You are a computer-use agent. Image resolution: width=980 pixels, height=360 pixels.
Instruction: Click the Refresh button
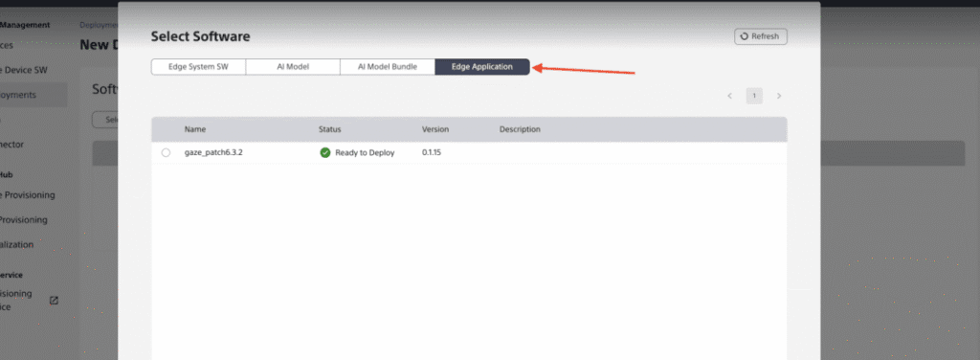760,36
